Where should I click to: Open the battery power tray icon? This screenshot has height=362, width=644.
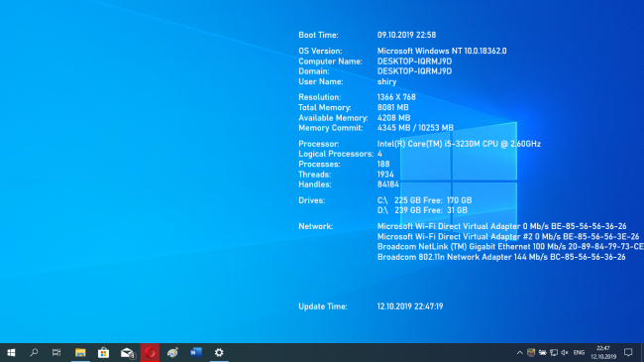click(x=543, y=352)
